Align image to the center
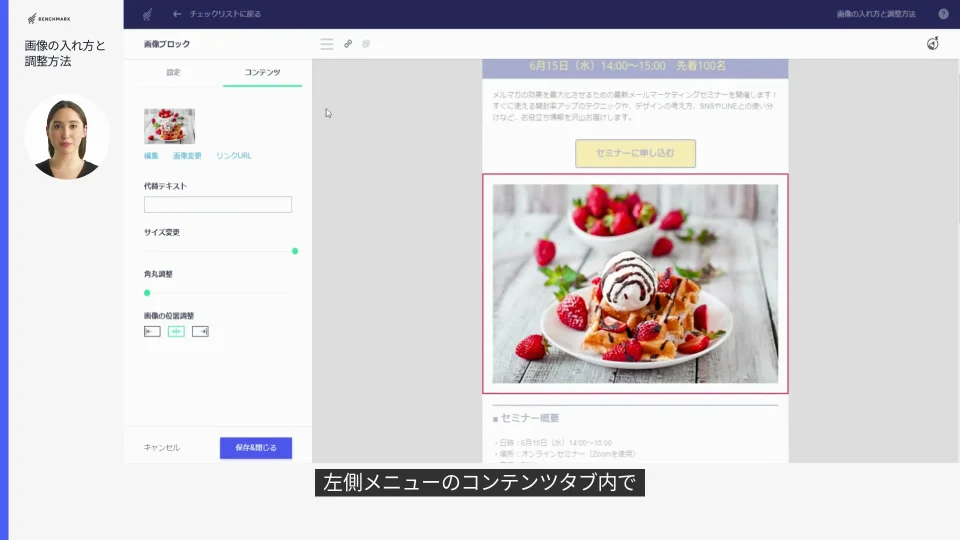The width and height of the screenshot is (960, 540). click(x=176, y=331)
